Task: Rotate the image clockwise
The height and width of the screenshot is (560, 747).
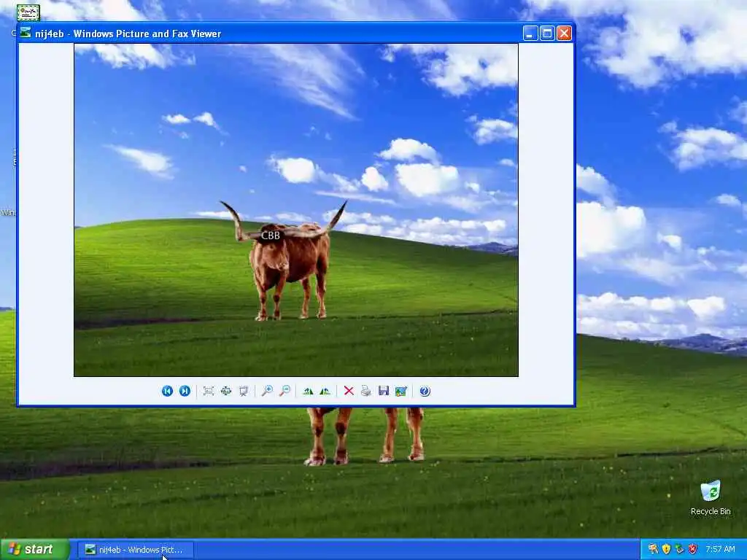Action: coord(308,391)
